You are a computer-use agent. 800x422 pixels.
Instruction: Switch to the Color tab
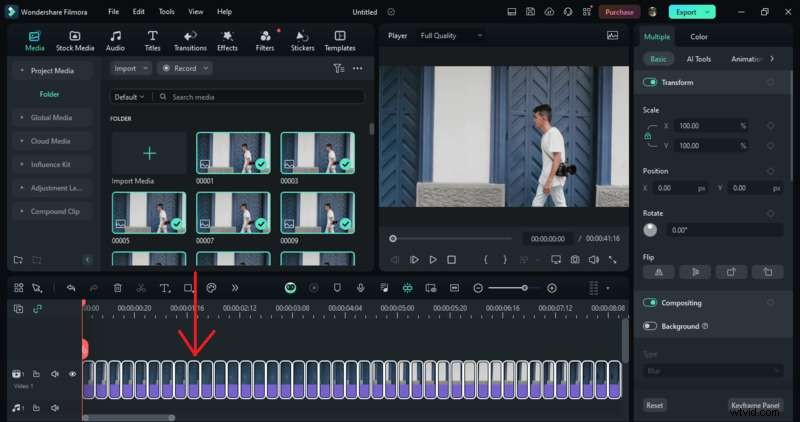pyautogui.click(x=698, y=37)
